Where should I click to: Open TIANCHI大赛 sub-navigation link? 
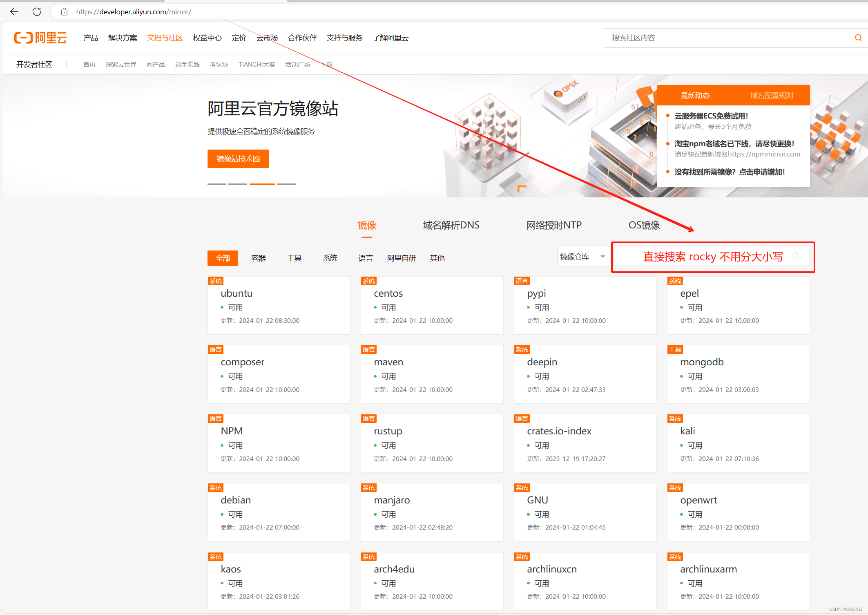coord(257,65)
